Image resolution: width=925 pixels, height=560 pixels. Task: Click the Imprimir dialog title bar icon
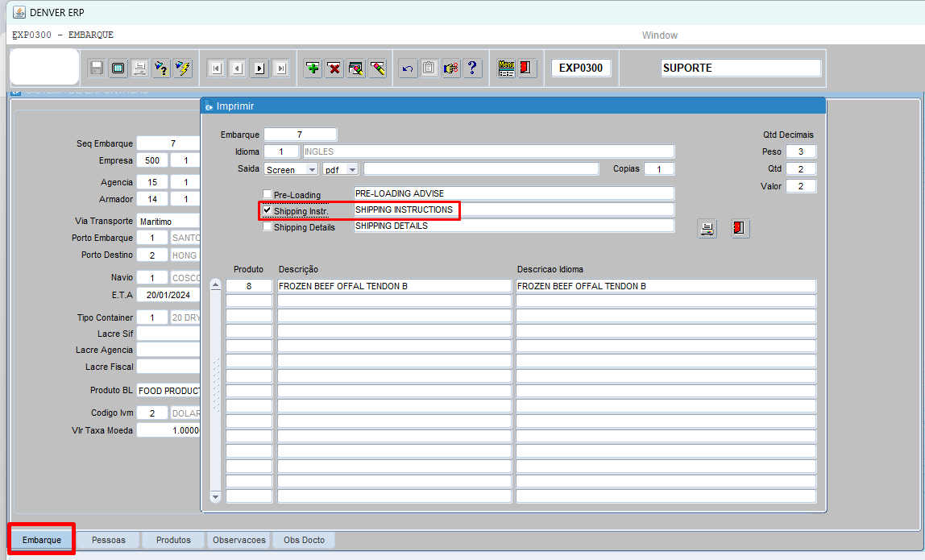[x=209, y=107]
